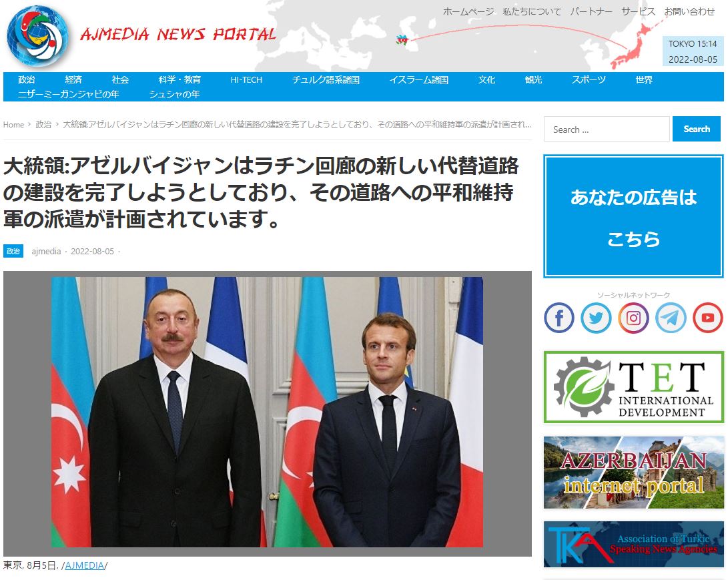Go to ホームページ in top links

click(x=468, y=11)
